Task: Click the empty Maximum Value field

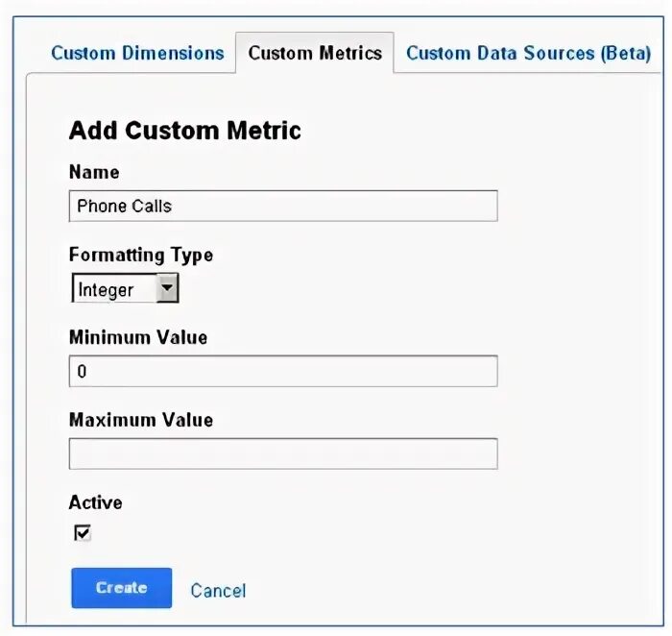Action: coord(283,453)
